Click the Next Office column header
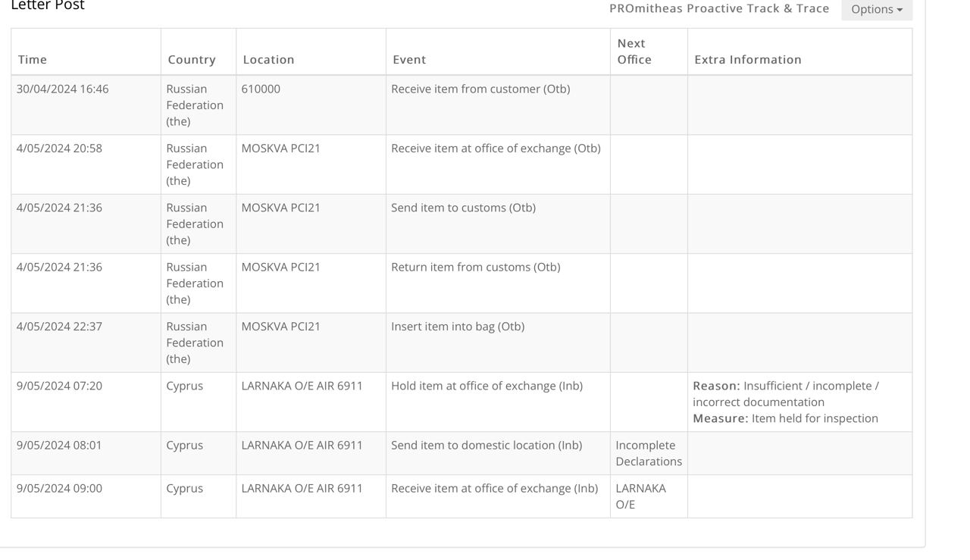Image resolution: width=970 pixels, height=560 pixels. [634, 52]
